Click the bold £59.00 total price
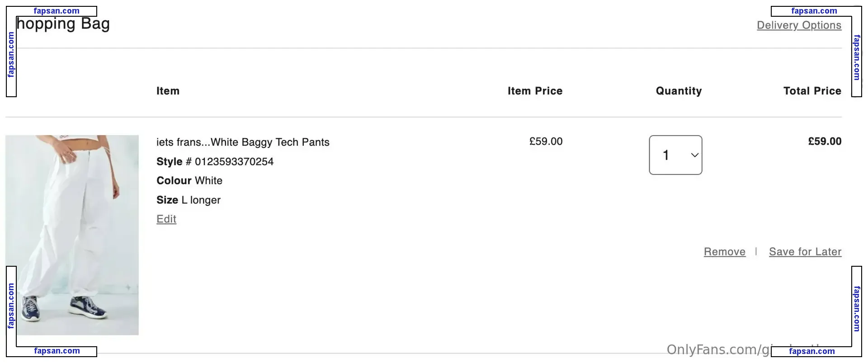 tap(825, 141)
